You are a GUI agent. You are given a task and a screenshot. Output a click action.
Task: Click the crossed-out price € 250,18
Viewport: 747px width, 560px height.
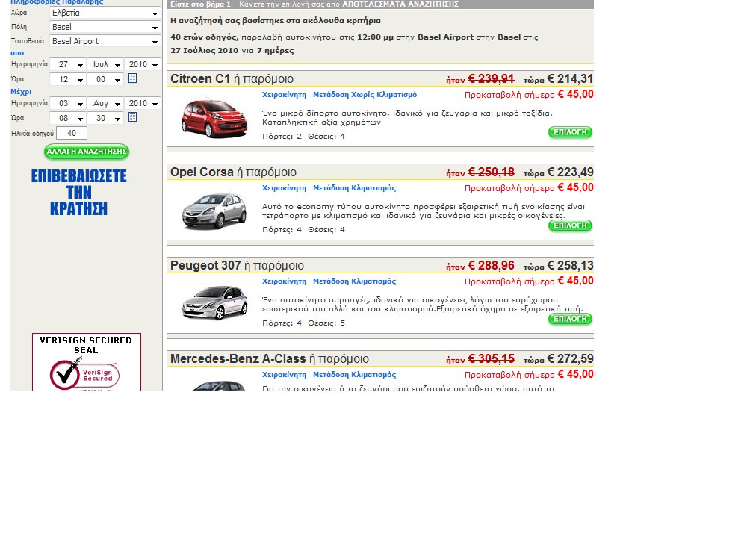pos(492,172)
